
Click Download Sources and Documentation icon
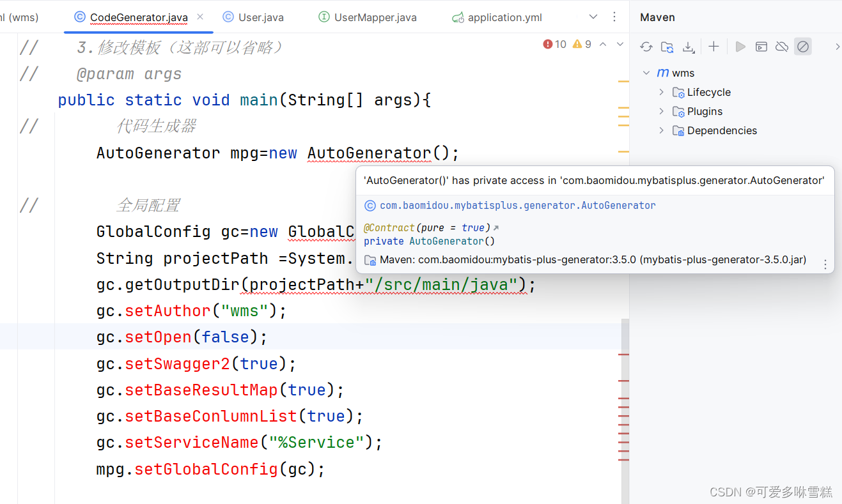click(x=689, y=47)
